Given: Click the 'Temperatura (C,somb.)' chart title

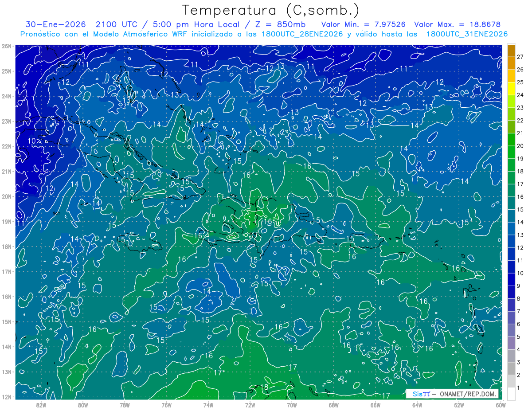Looking at the screenshot, I should click(x=271, y=10).
